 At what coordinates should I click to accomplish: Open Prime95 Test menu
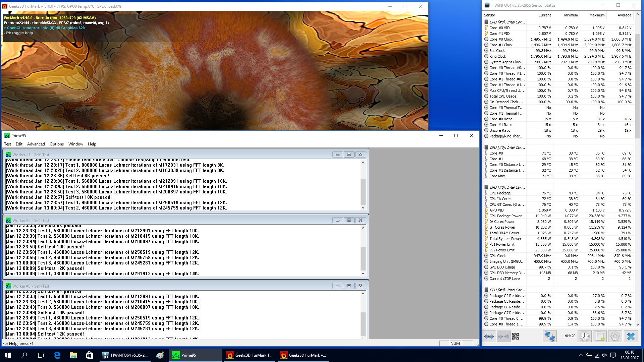coord(7,144)
